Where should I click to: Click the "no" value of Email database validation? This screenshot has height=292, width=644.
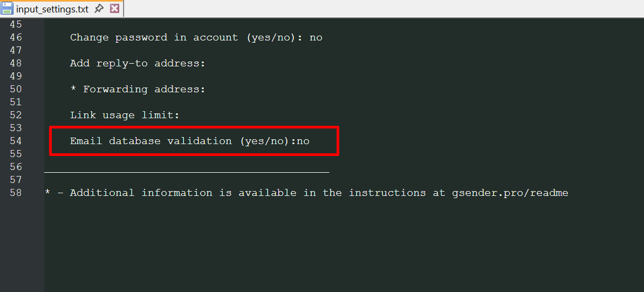coord(303,141)
